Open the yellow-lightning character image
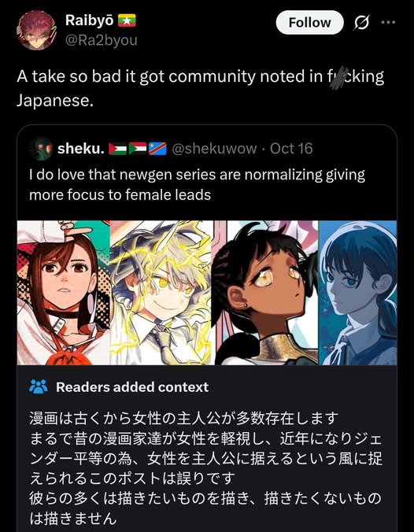 click(161, 293)
